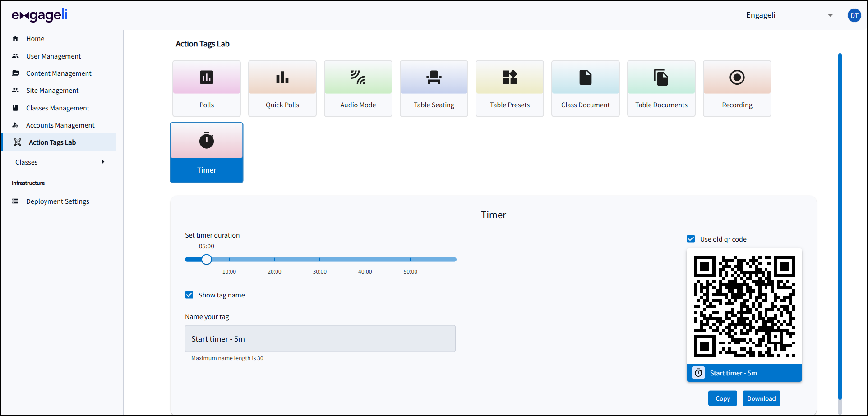The width and height of the screenshot is (868, 416).
Task: Click the Action Tags Lab QR icon
Action: click(18, 142)
